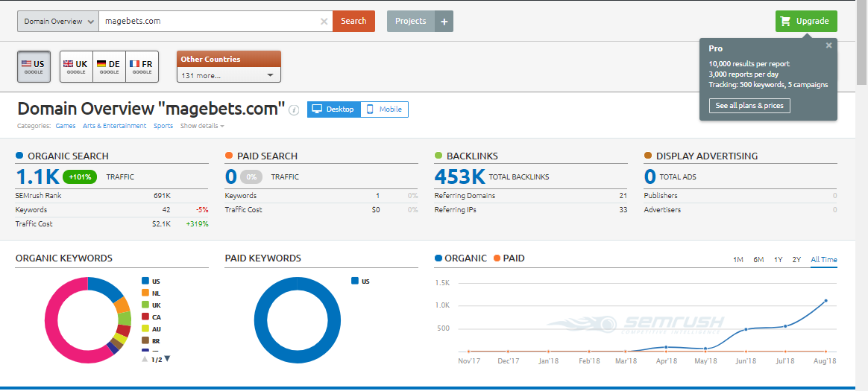Click the BR brown legend swatch
This screenshot has width=868, height=391.
[x=145, y=340]
